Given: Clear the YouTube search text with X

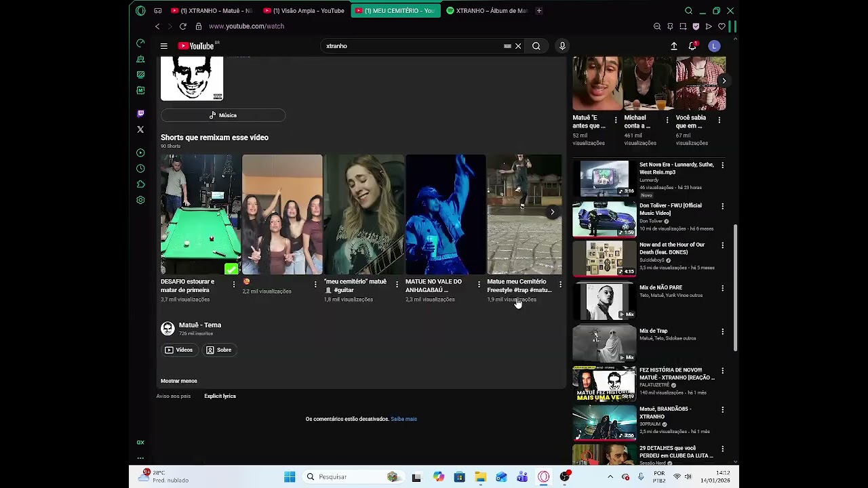Looking at the screenshot, I should (518, 46).
